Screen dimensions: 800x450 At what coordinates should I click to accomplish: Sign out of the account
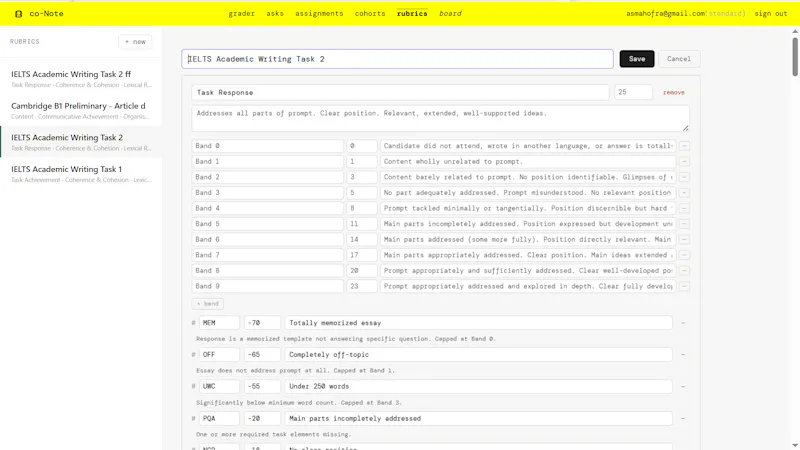click(770, 14)
